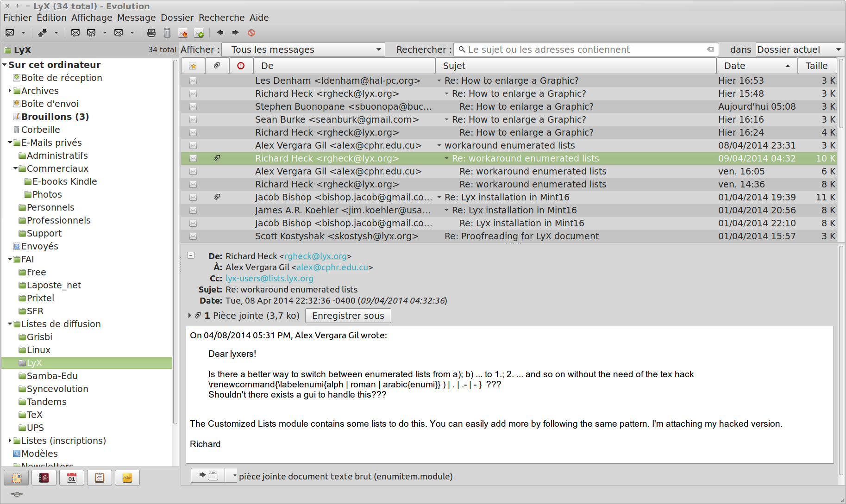Open the Forward dropdown arrow
Viewport: 846px width, 504px height.
132,33
